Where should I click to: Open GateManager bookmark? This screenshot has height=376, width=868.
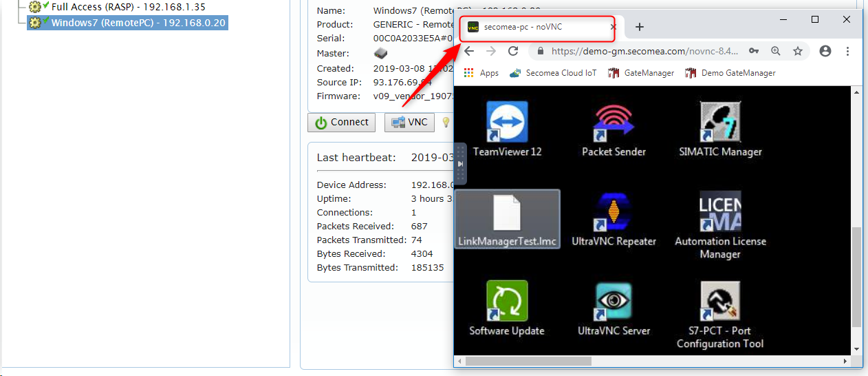[x=641, y=73]
